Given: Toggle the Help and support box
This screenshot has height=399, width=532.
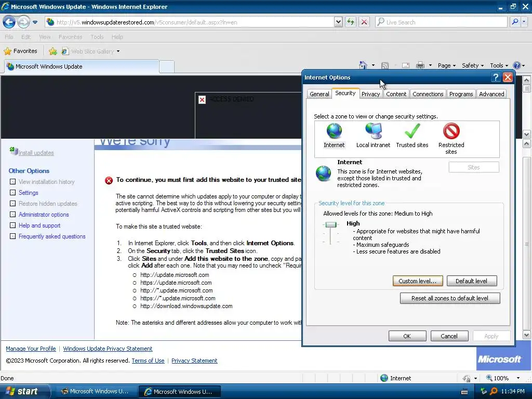Looking at the screenshot, I should (x=12, y=225).
